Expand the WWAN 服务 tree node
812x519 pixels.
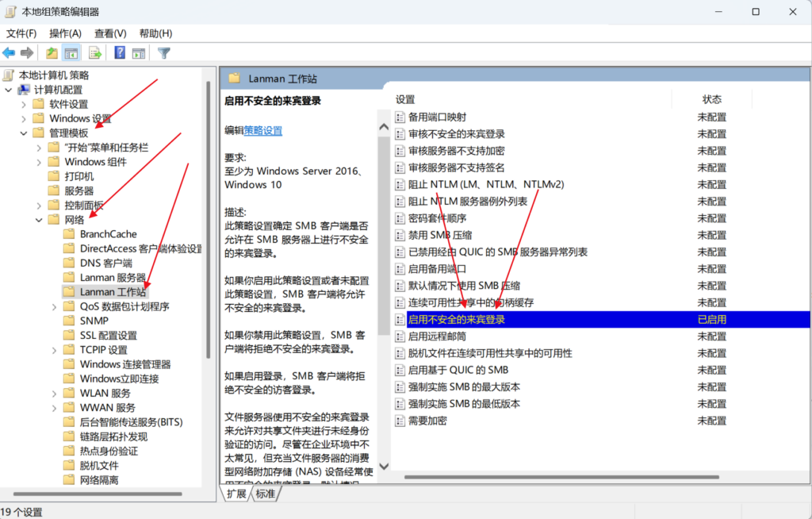coord(54,408)
